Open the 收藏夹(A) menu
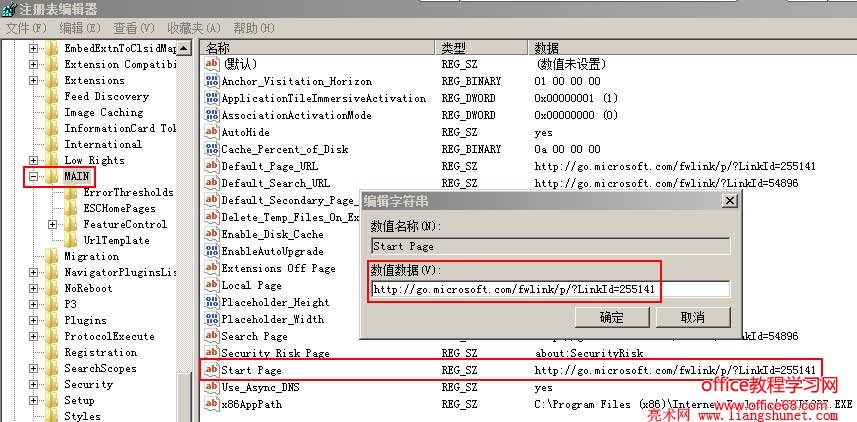 pyautogui.click(x=194, y=27)
